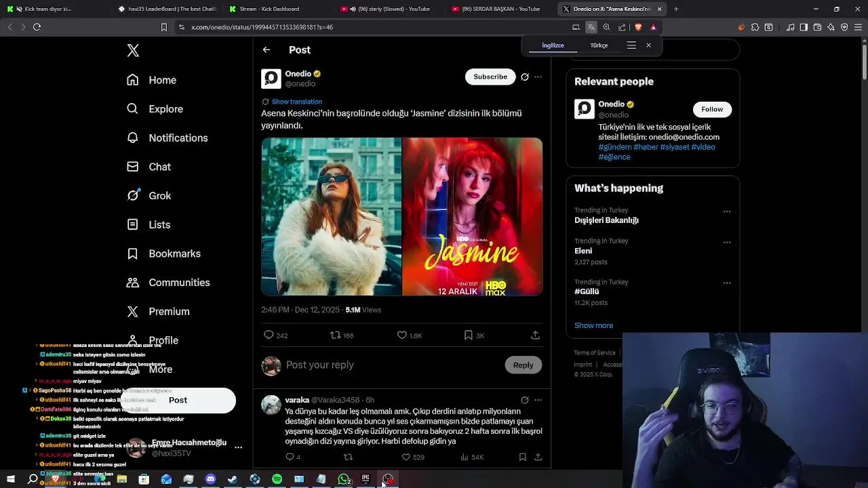Open options for #Güllü trend
The height and width of the screenshot is (488, 868).
coord(727,283)
